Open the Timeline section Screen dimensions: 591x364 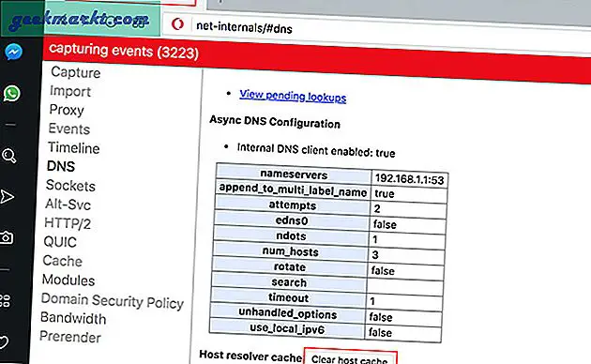point(74,147)
